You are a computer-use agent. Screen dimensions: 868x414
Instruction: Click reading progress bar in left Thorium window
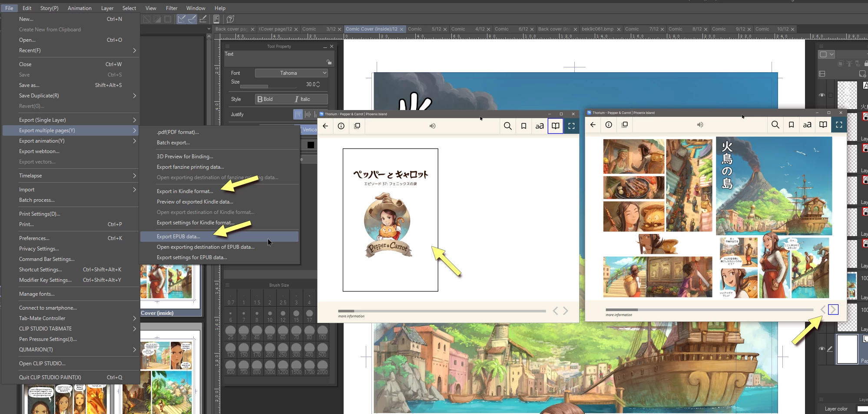click(442, 311)
